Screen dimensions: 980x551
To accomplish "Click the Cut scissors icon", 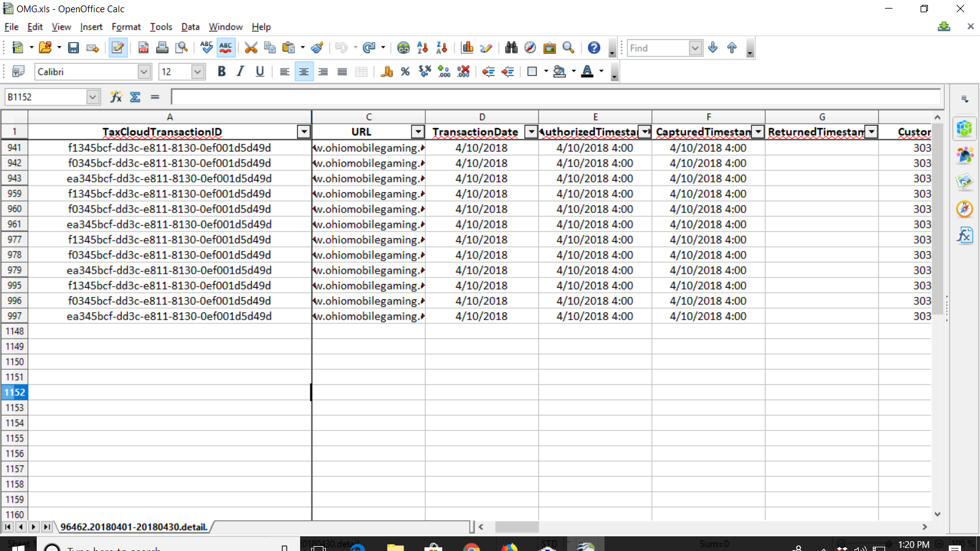I will coord(251,48).
